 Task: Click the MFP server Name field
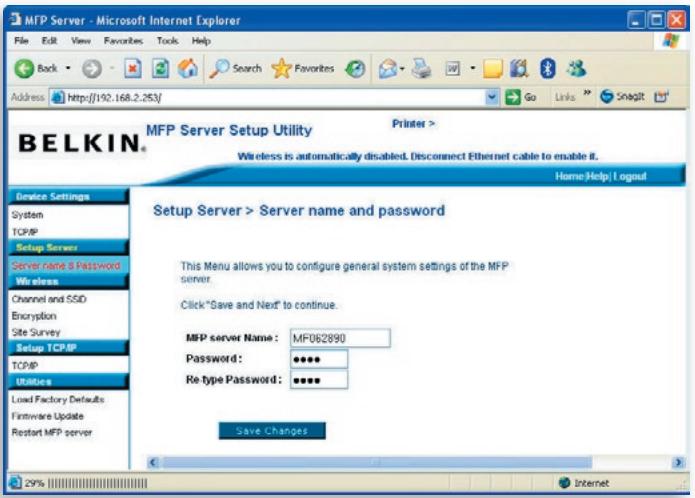(x=340, y=338)
